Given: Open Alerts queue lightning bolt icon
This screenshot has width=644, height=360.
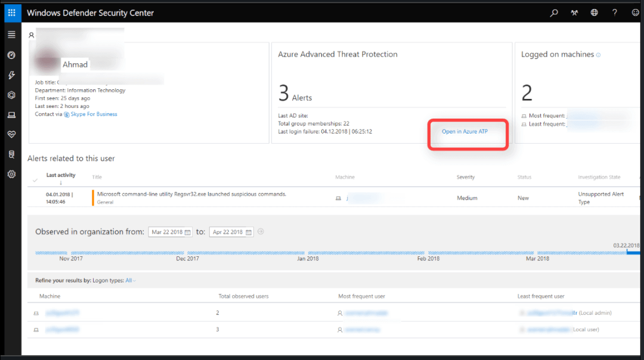Looking at the screenshot, I should (11, 75).
